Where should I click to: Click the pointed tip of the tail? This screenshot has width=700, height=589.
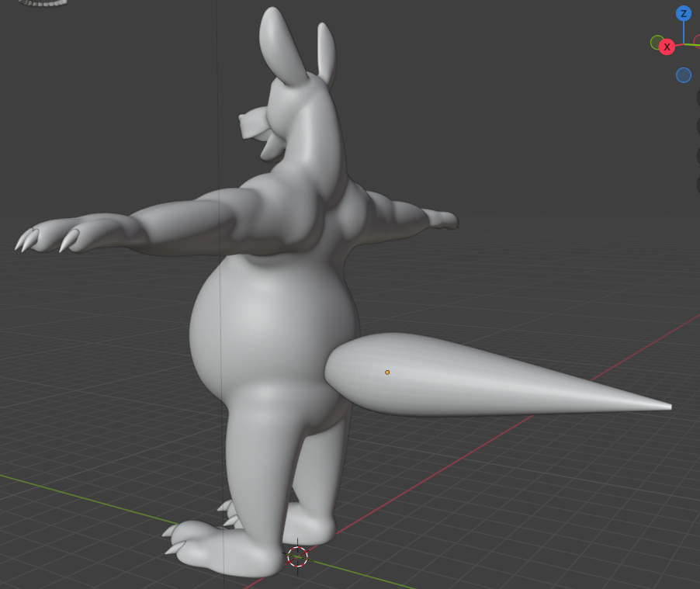[x=667, y=406]
